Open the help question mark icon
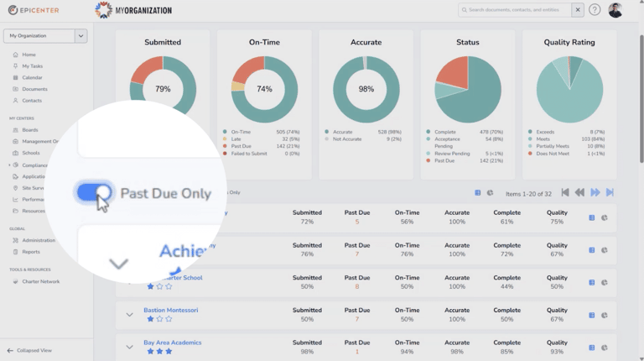Image resolution: width=644 pixels, height=361 pixels. 595,10
